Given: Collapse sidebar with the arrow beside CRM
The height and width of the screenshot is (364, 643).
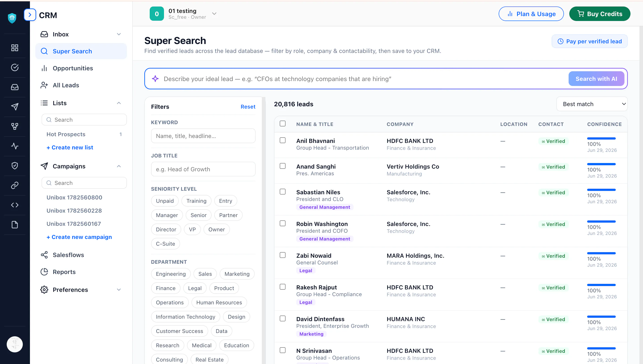Looking at the screenshot, I should point(30,15).
